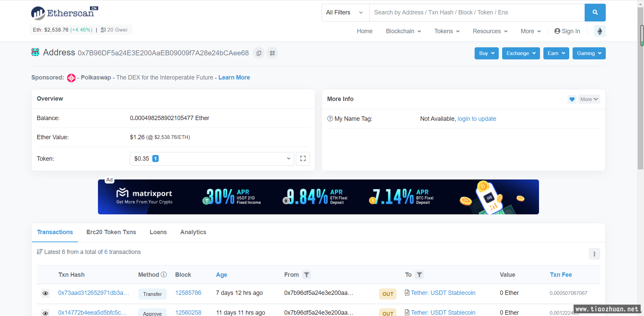Click the contract icon for block 12585786

[x=407, y=293]
